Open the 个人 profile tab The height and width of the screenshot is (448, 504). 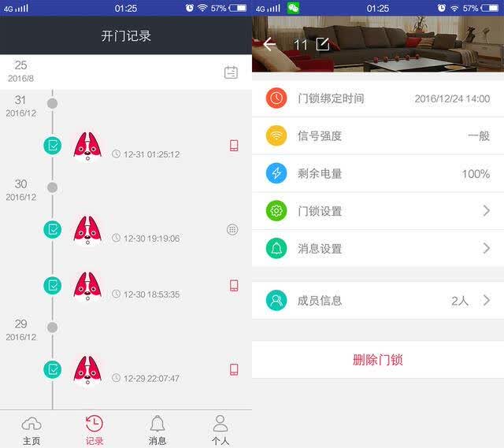pyautogui.click(x=220, y=430)
